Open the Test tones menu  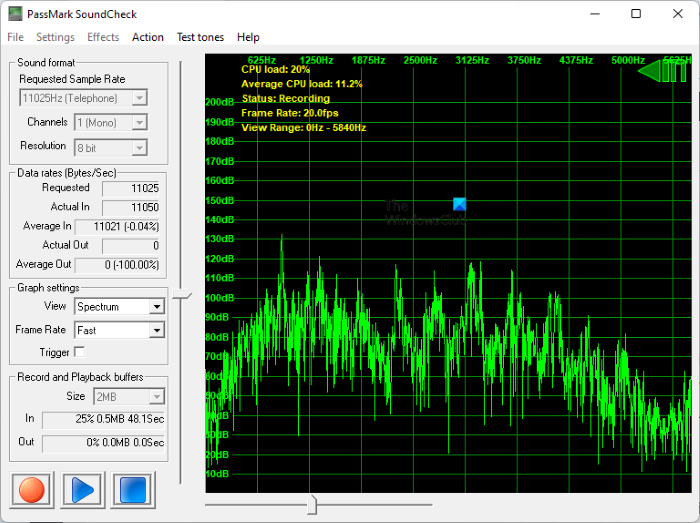click(x=200, y=37)
